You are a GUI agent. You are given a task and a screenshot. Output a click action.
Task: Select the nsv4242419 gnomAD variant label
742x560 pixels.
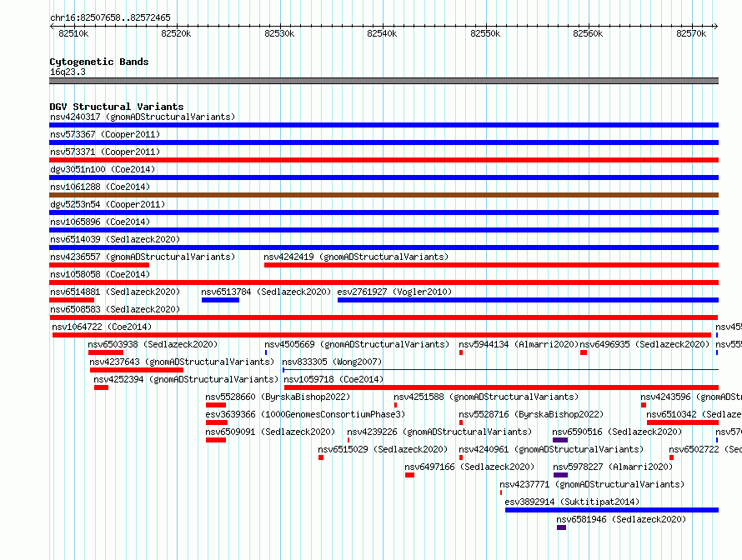click(356, 257)
